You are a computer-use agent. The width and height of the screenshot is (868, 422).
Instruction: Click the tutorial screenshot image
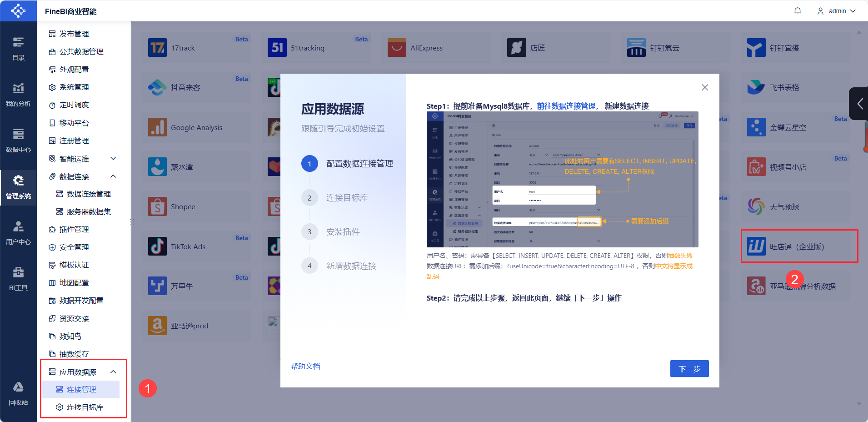[563, 180]
